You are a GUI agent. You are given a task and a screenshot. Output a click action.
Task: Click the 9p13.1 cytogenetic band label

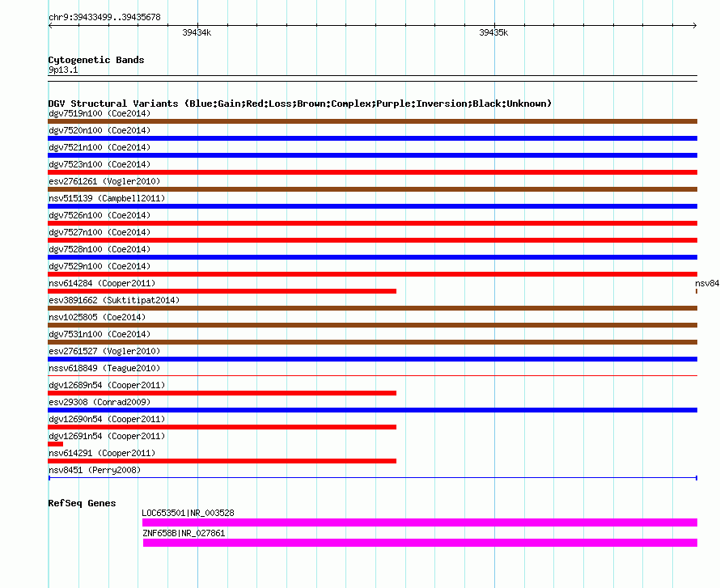coord(63,70)
